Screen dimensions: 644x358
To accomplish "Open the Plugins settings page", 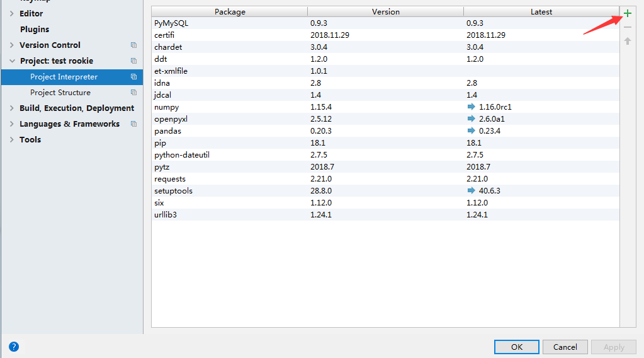I will (35, 30).
